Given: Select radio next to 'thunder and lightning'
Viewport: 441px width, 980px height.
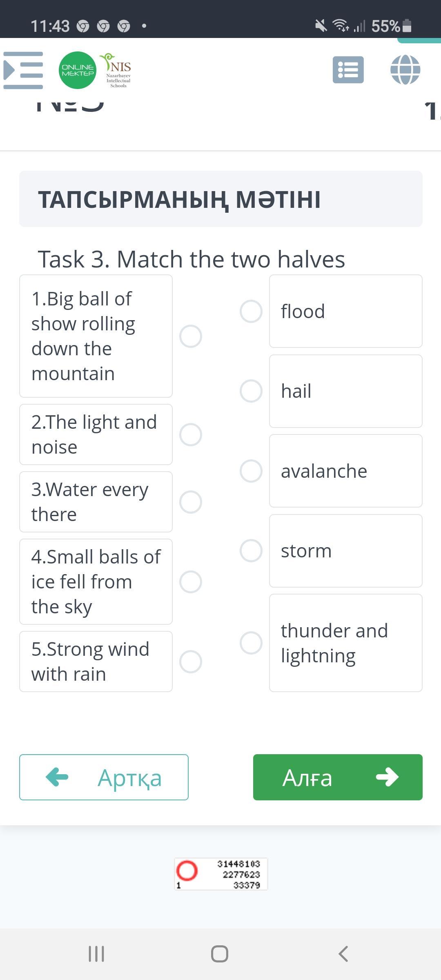Looking at the screenshot, I should tap(251, 643).
